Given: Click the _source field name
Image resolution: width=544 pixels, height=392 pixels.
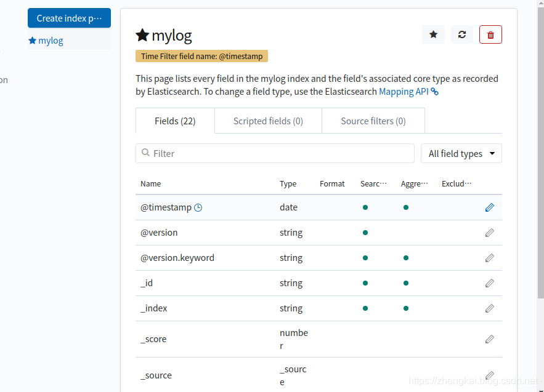Looking at the screenshot, I should point(156,375).
